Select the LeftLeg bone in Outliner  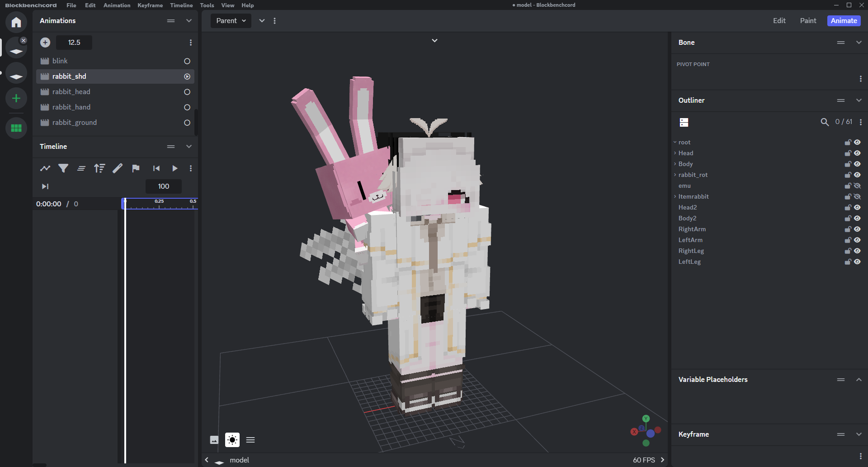[689, 262]
